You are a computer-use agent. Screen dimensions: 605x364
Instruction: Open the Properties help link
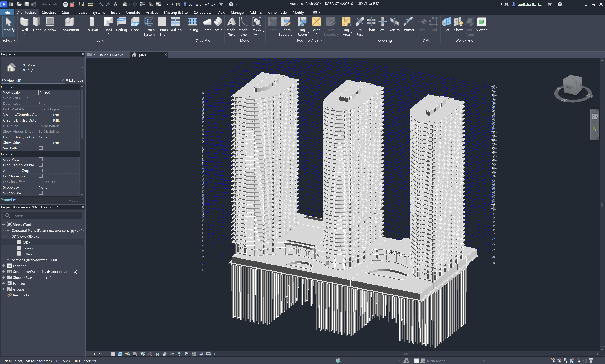pyautogui.click(x=13, y=200)
